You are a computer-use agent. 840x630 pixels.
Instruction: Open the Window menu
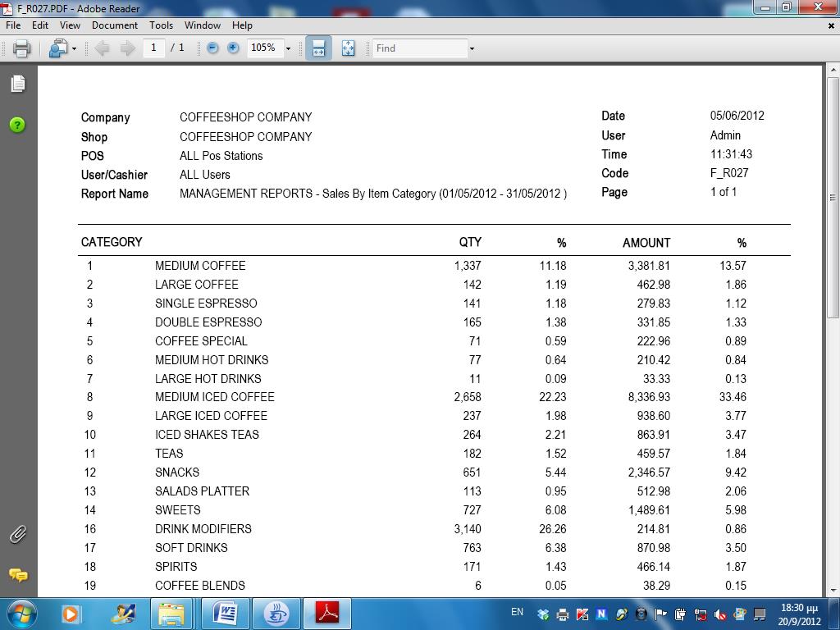(x=203, y=25)
